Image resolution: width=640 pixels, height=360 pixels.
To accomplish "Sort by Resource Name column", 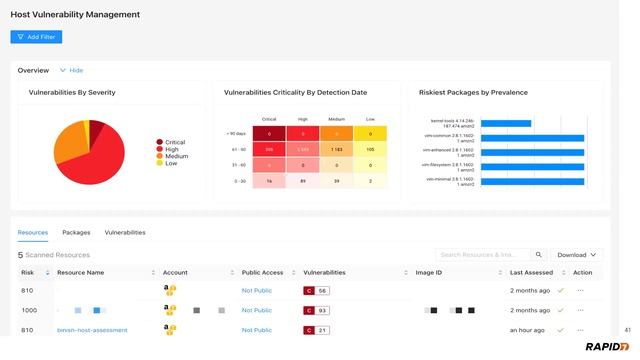I will [x=153, y=273].
